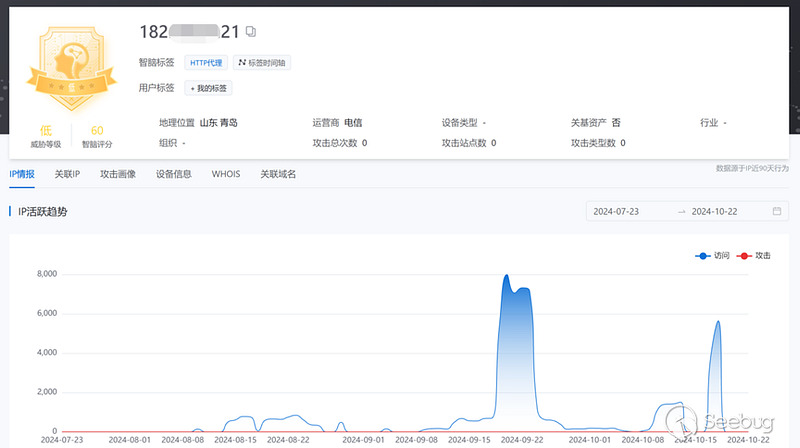Click the HTTP代理 tag

[206, 63]
